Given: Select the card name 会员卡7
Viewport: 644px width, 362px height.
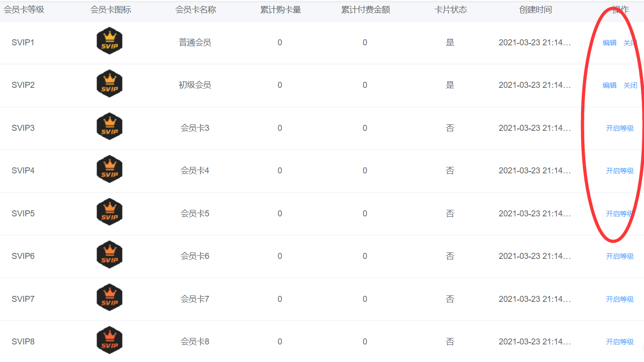Looking at the screenshot, I should tap(195, 299).
